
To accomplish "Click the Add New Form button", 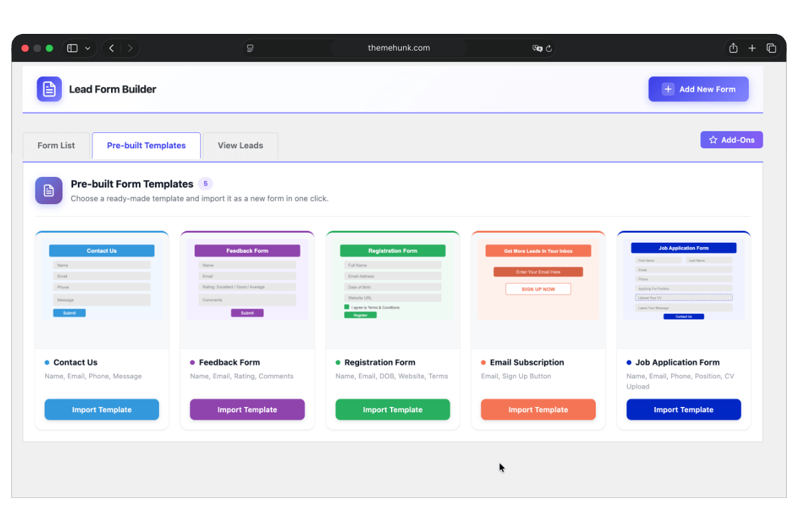I will [698, 89].
